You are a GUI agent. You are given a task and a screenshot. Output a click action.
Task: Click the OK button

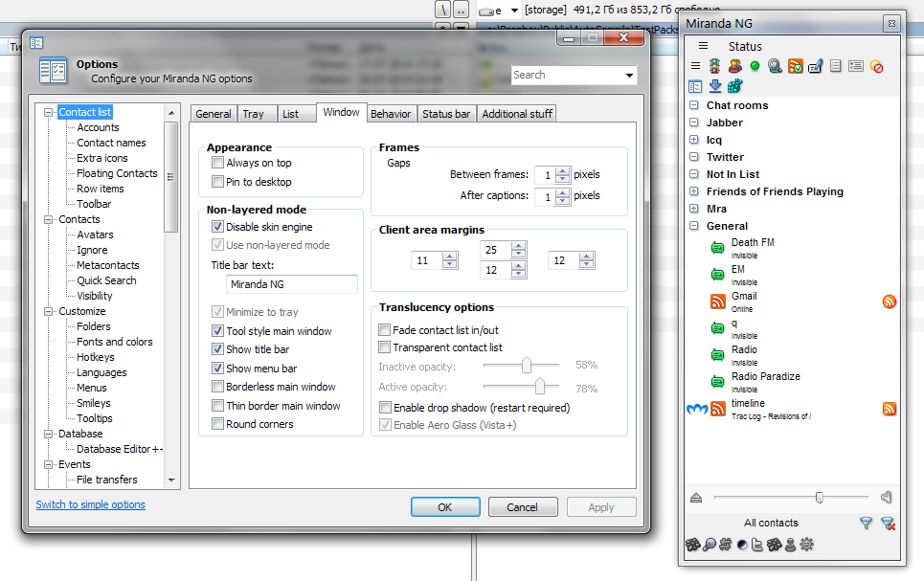(445, 507)
